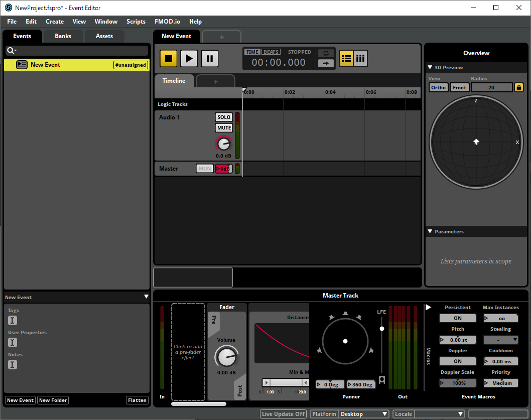Screen dimensions: 531x420
Task: Click the Cooldown 0.00 ms field
Action: point(500,361)
